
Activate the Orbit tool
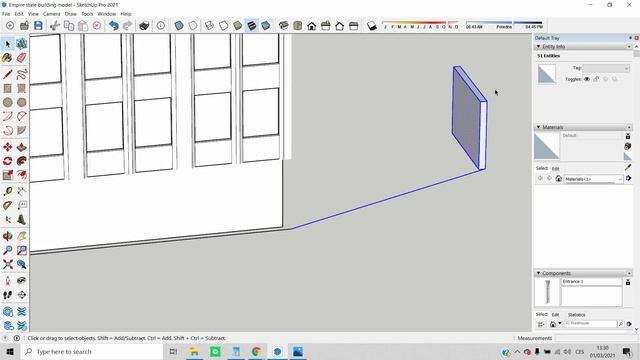8,236
